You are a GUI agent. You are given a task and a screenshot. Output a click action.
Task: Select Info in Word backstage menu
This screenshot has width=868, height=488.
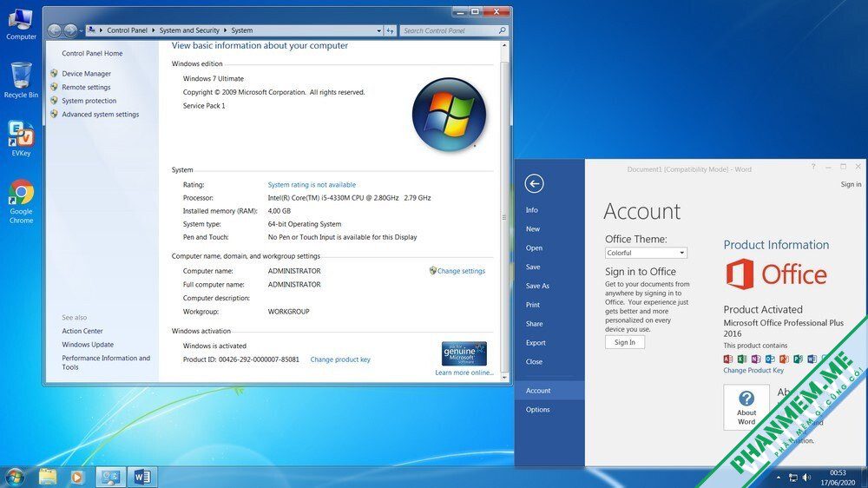tap(532, 210)
